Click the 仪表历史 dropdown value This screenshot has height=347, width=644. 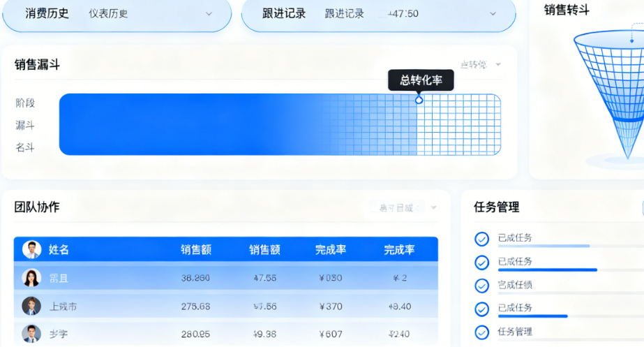(108, 13)
